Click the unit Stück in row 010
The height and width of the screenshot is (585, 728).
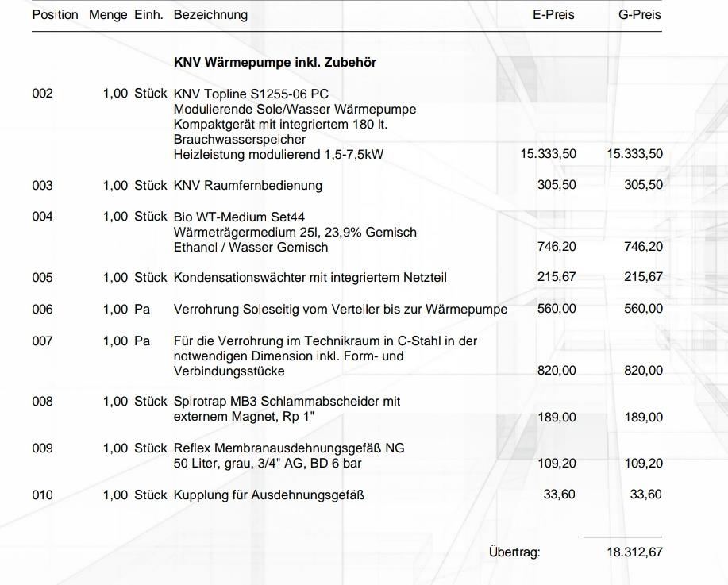(x=150, y=495)
